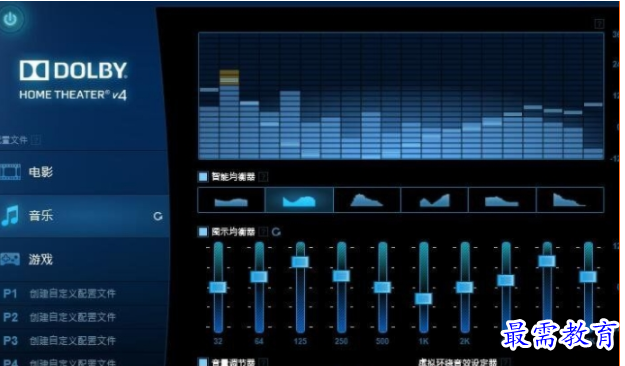Open help icon above the spectrum display
The image size is (625, 366).
599,24
